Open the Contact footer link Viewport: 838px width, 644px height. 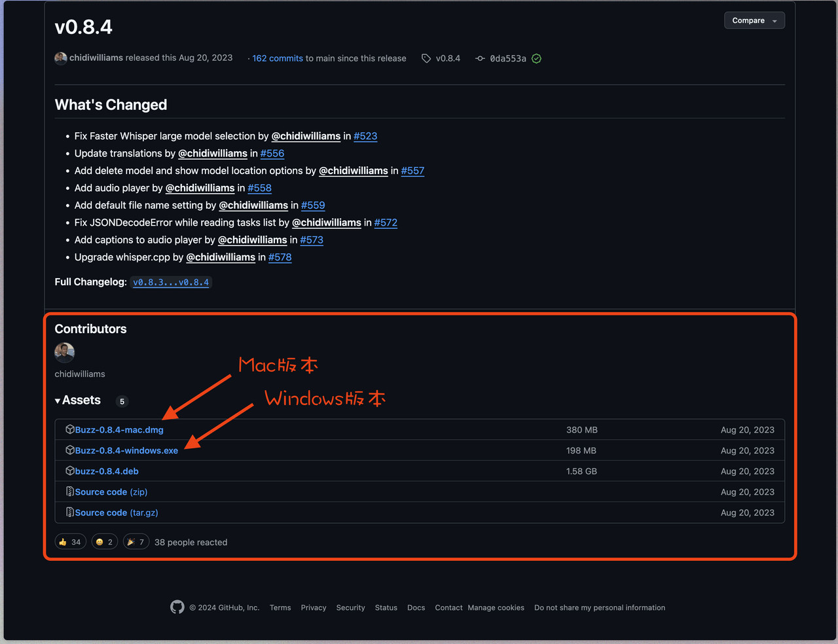point(449,607)
